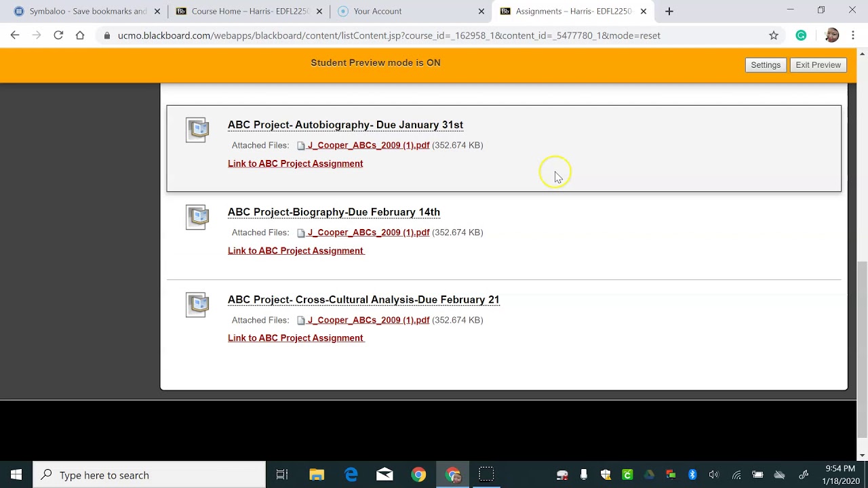Open the Grammarly extension icon
The width and height of the screenshot is (868, 488).
coord(801,35)
